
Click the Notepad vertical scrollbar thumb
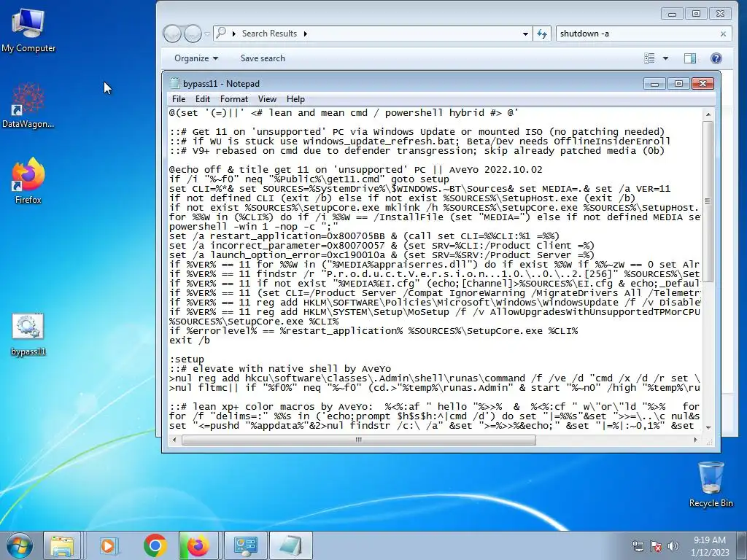pos(708,201)
